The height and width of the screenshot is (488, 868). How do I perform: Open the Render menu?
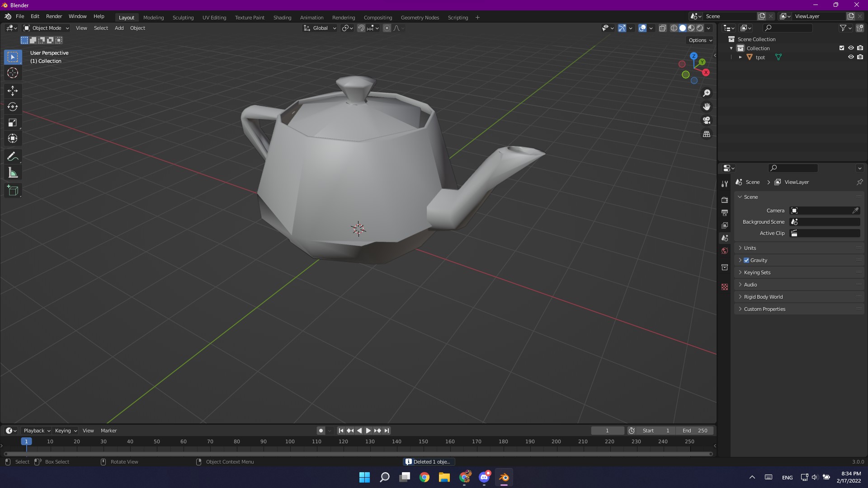54,16
